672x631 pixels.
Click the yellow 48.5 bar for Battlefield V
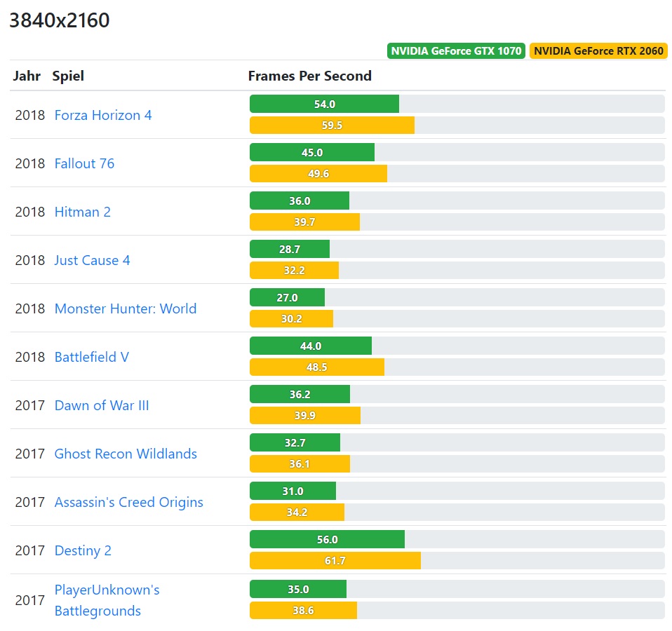click(317, 367)
